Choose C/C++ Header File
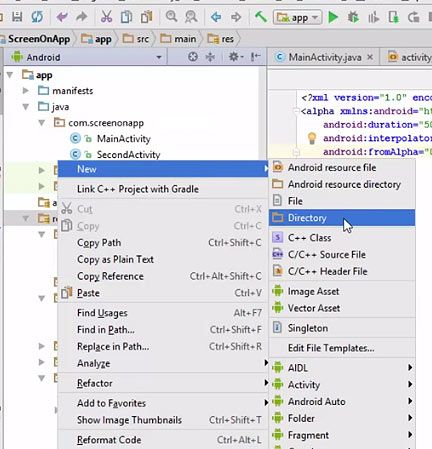Image resolution: width=432 pixels, height=449 pixels. tap(342, 271)
